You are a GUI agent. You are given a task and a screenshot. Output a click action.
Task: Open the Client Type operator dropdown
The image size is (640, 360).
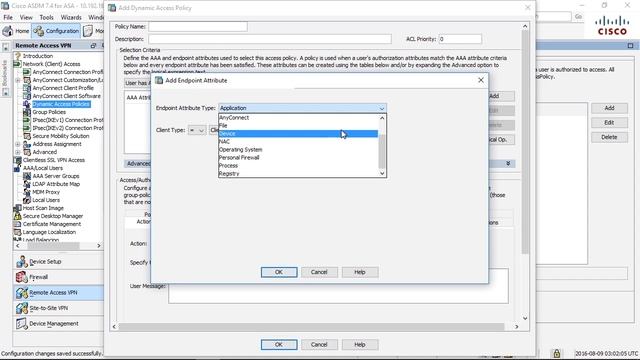tap(197, 130)
